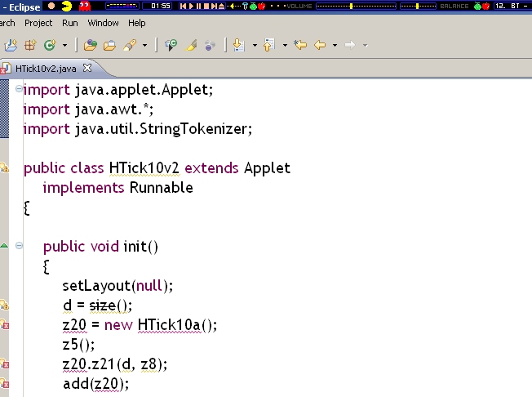The height and width of the screenshot is (397, 532).
Task: Click error marker beside add(z20) line
Action: 4,384
